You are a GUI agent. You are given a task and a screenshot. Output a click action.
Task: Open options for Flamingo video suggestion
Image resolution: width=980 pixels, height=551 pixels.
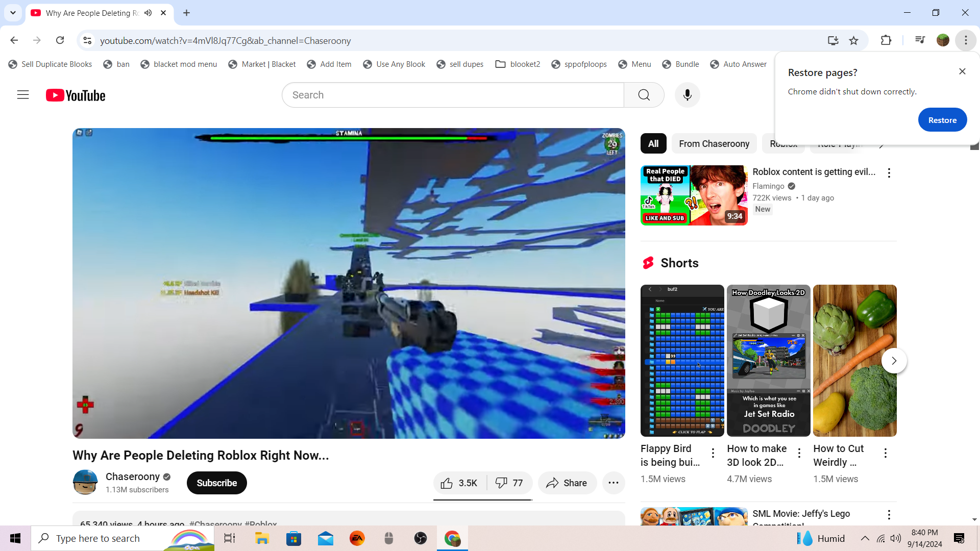(889, 173)
